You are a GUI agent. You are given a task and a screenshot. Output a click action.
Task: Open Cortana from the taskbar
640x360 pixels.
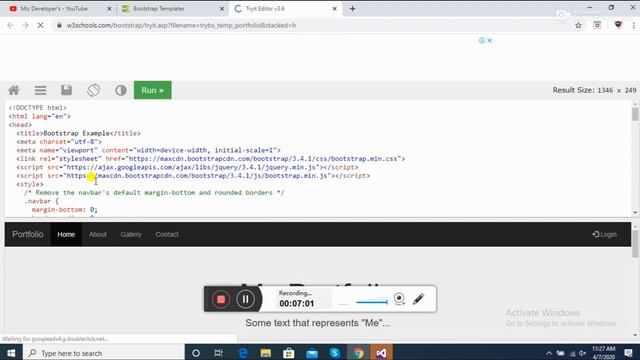[x=196, y=353]
